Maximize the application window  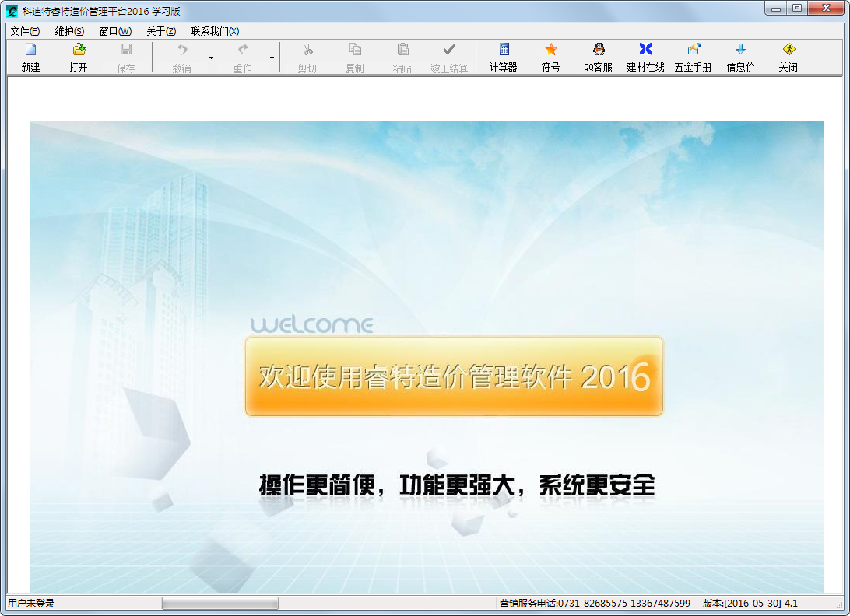(x=796, y=8)
